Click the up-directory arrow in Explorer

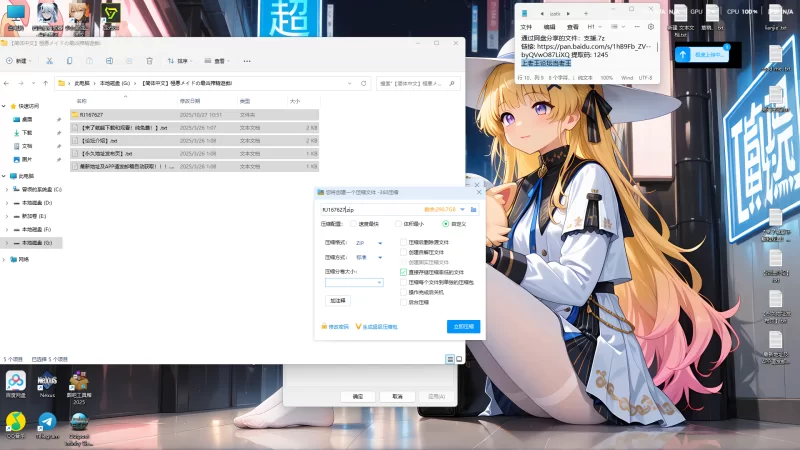tap(46, 83)
